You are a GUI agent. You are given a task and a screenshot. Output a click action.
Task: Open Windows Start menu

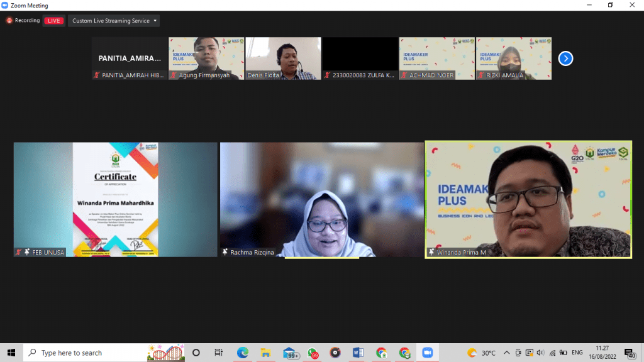point(11,353)
